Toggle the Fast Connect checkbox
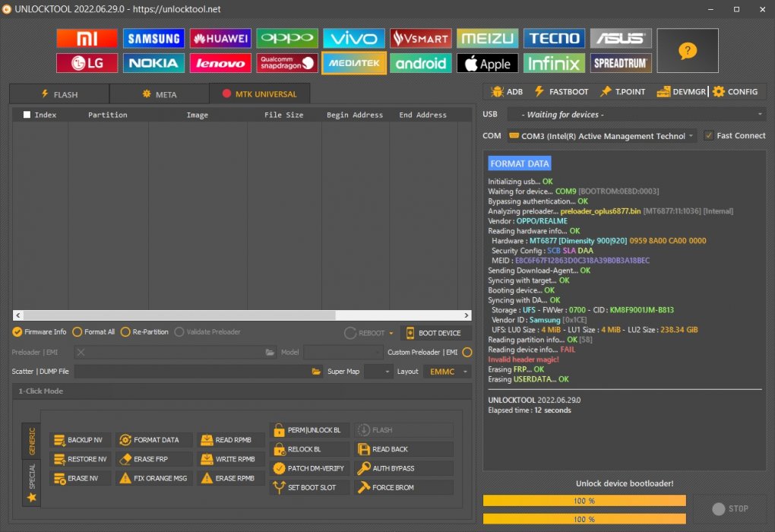This screenshot has height=532, width=775. click(x=709, y=135)
